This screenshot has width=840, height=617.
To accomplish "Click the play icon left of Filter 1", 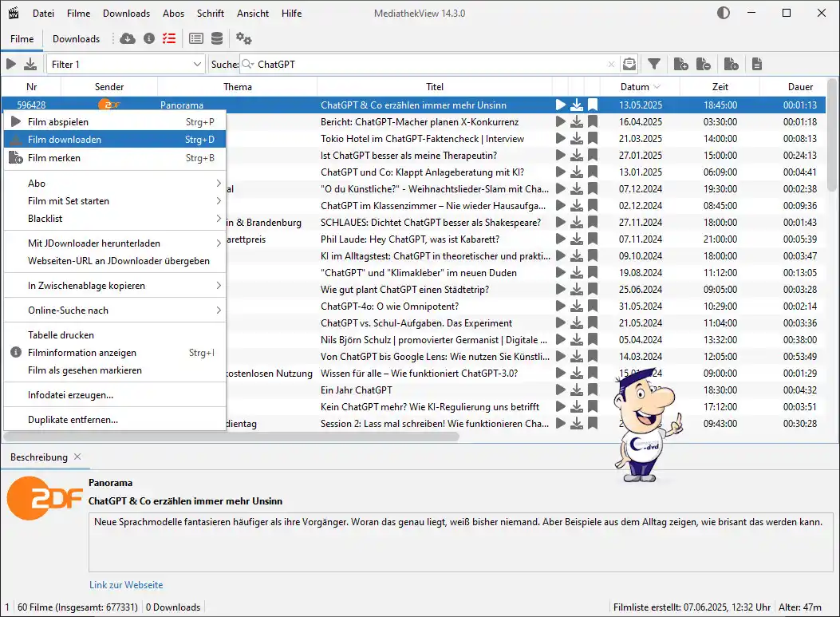I will [x=11, y=65].
